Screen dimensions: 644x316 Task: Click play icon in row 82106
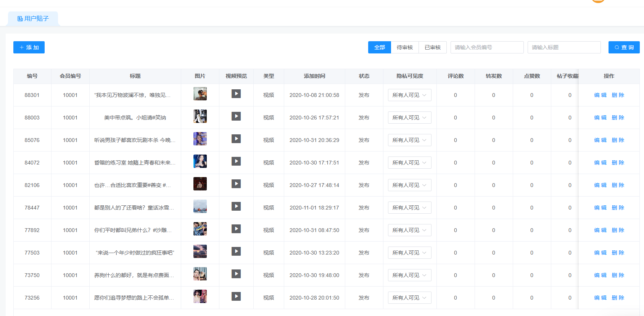point(236,184)
